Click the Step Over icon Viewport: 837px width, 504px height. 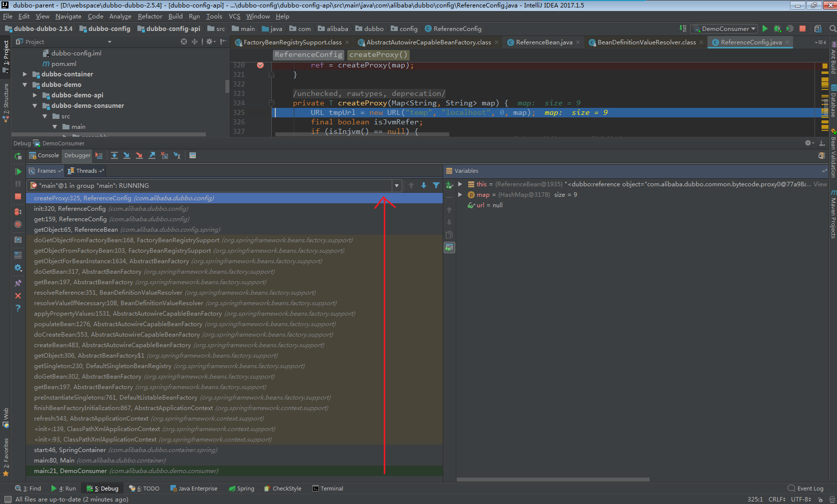114,156
